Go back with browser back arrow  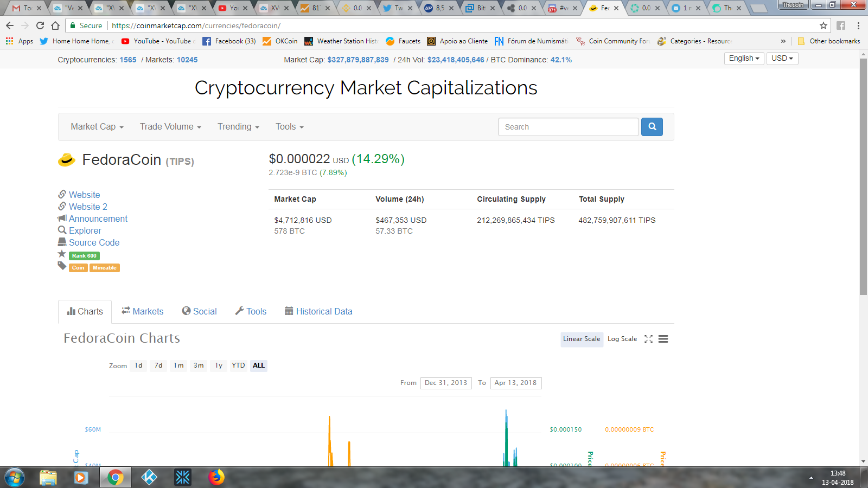coord(10,25)
